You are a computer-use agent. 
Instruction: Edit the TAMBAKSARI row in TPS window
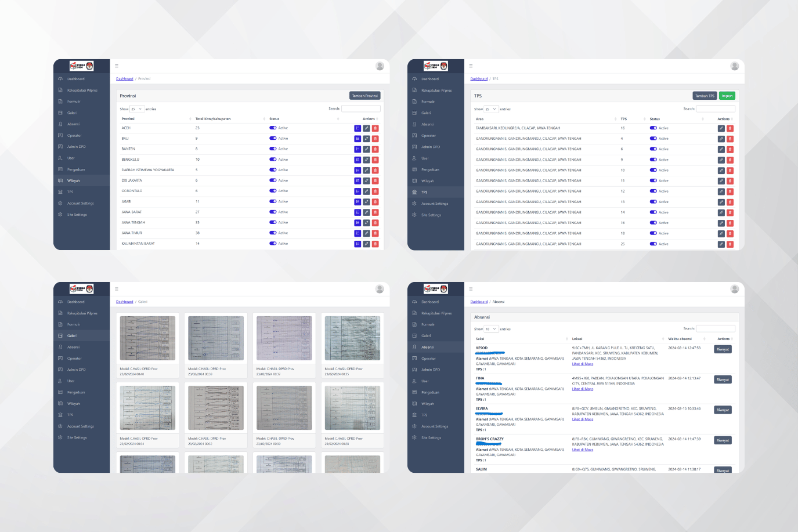(721, 128)
